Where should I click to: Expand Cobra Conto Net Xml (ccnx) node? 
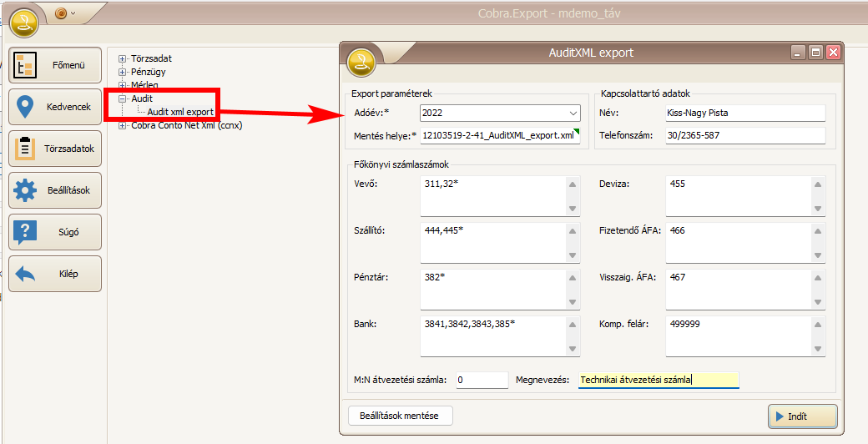[123, 126]
